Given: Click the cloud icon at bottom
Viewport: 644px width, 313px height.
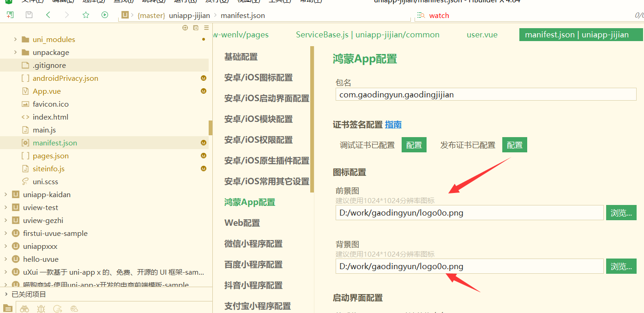Looking at the screenshot, I should pos(74,309).
